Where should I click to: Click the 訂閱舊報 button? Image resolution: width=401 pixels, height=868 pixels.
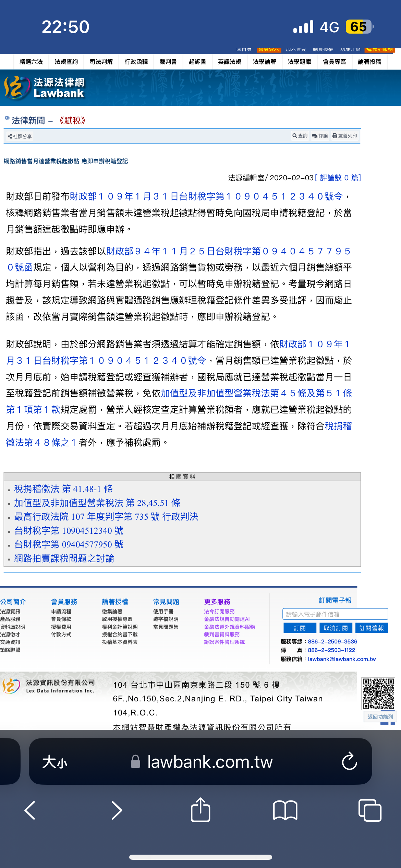[x=372, y=628]
